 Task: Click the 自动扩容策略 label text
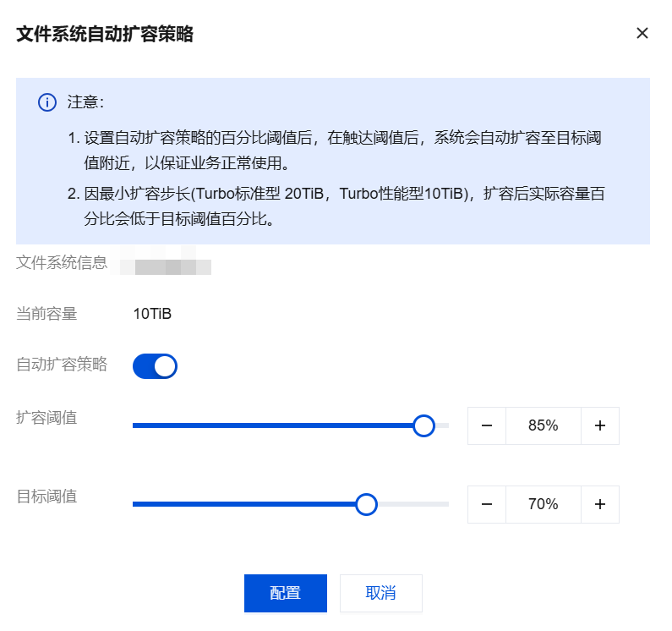pos(62,365)
